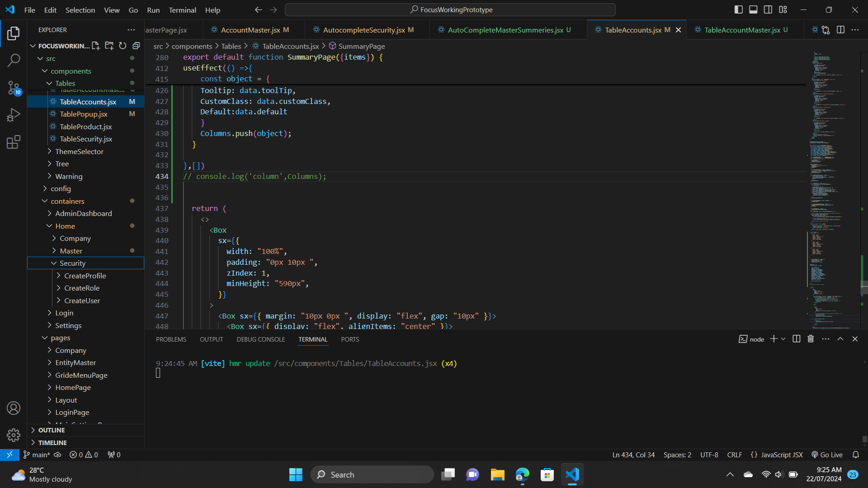The height and width of the screenshot is (488, 868).
Task: Click Go Live in status bar
Action: pos(827,455)
